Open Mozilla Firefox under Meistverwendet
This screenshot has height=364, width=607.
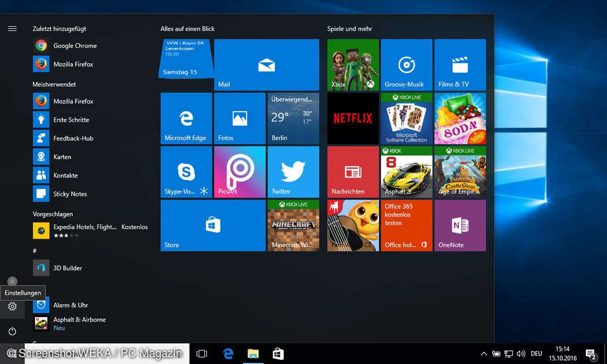(91, 101)
